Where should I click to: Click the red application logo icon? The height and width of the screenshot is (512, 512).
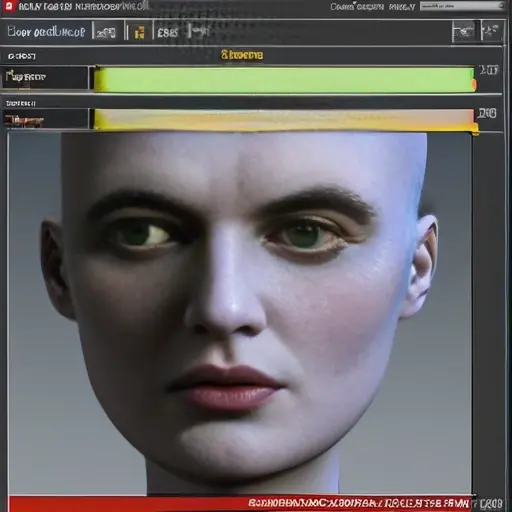[x=9, y=6]
